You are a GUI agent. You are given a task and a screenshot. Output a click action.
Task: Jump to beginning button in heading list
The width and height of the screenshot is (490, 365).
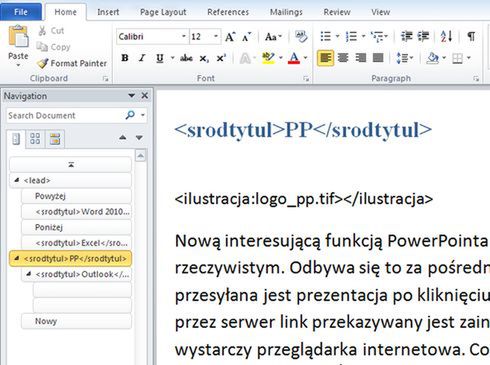pyautogui.click(x=71, y=164)
